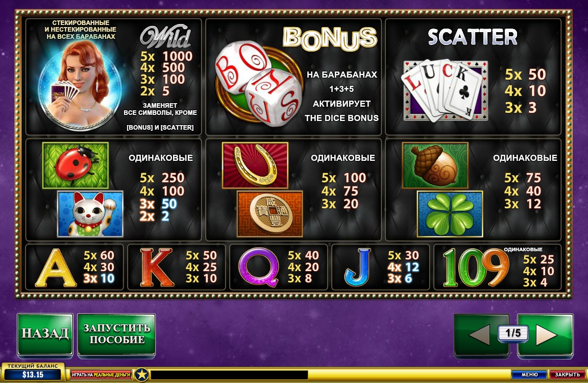Click the lucky cat symbol
The width and height of the screenshot is (588, 383).
(90, 214)
